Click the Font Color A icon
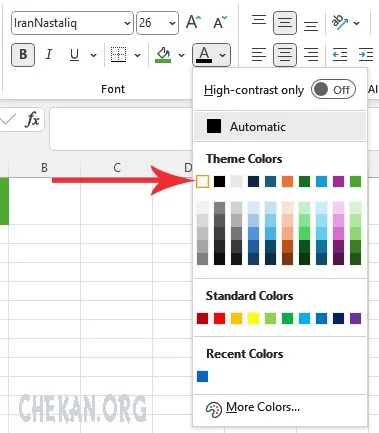The width and height of the screenshot is (379, 433). pos(204,54)
